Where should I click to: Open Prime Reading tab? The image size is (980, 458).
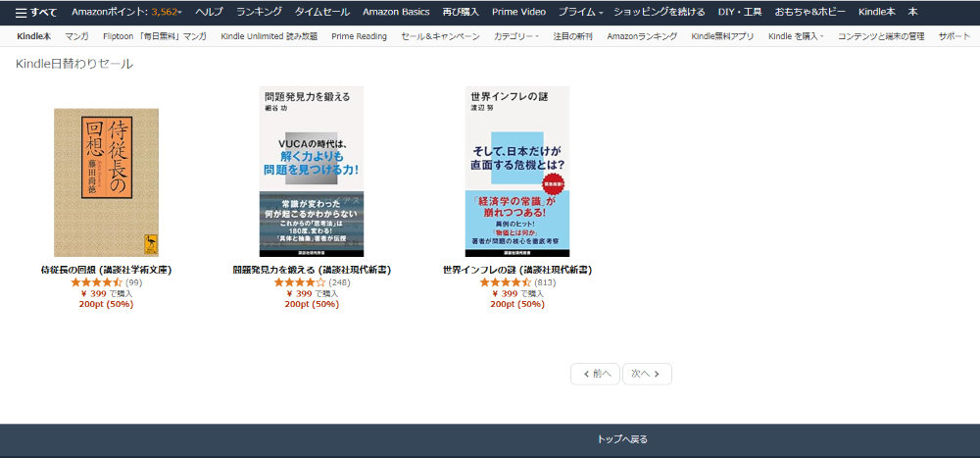pyautogui.click(x=359, y=36)
